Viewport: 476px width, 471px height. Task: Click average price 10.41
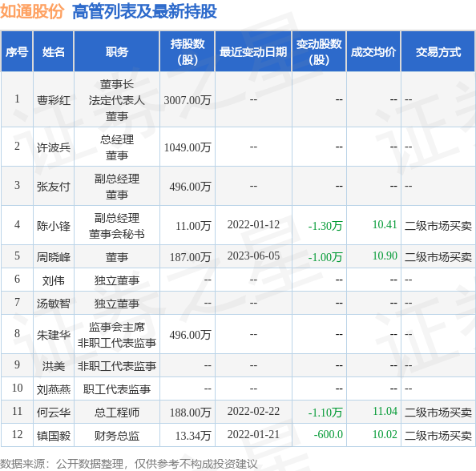385,224
